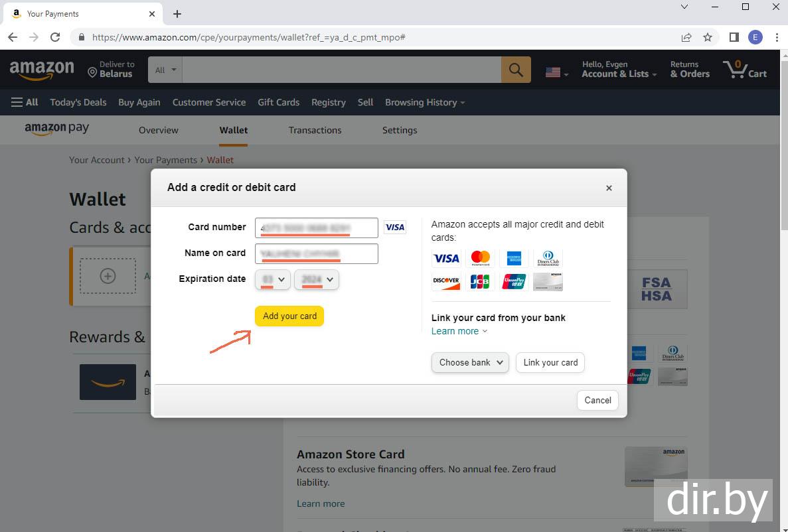Click the Amazon Pay logo
This screenshot has width=788, height=532.
coord(57,129)
